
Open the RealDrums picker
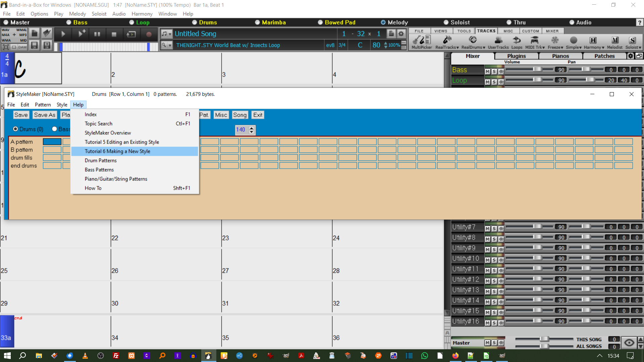(x=473, y=42)
